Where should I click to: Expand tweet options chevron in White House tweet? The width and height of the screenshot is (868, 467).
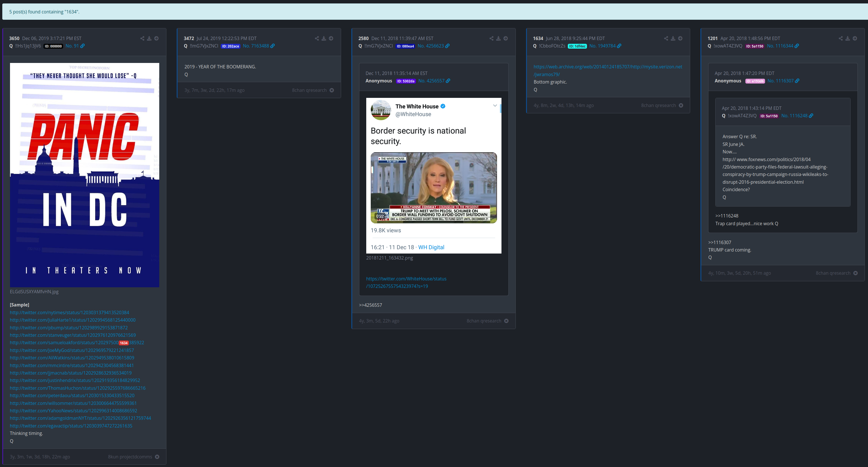coord(495,106)
